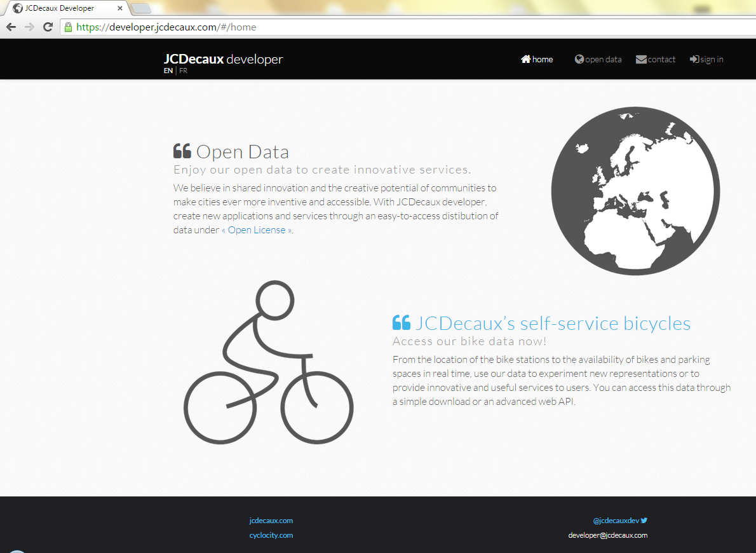Viewport: 756px width, 553px height.
Task: Click JCDecaux's self-service bicycles heading
Action: point(553,324)
